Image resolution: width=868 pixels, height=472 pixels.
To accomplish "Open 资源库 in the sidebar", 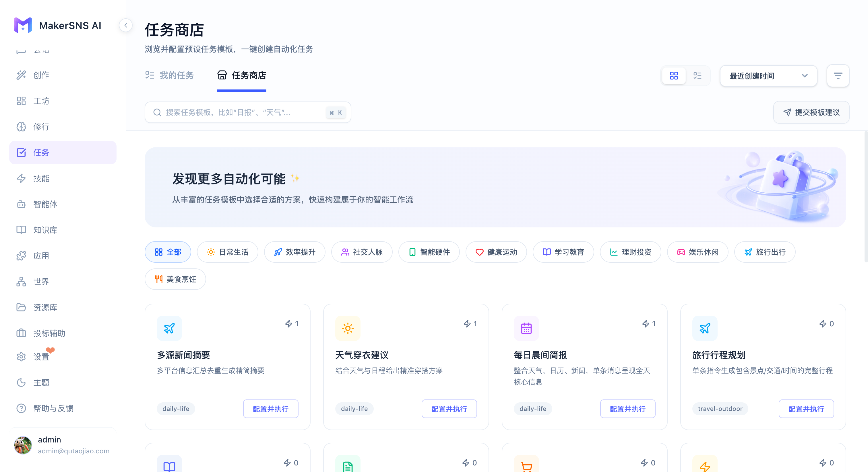I will coord(63,307).
